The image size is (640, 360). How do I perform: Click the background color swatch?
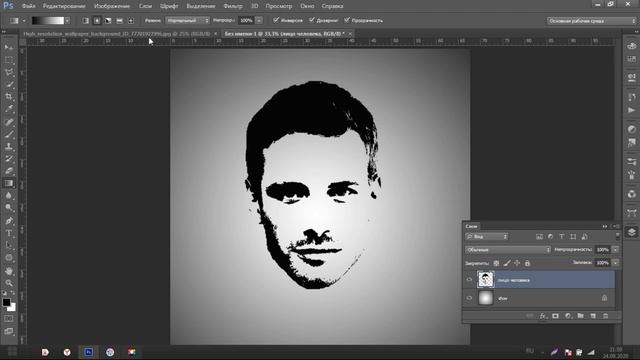(x=12, y=308)
